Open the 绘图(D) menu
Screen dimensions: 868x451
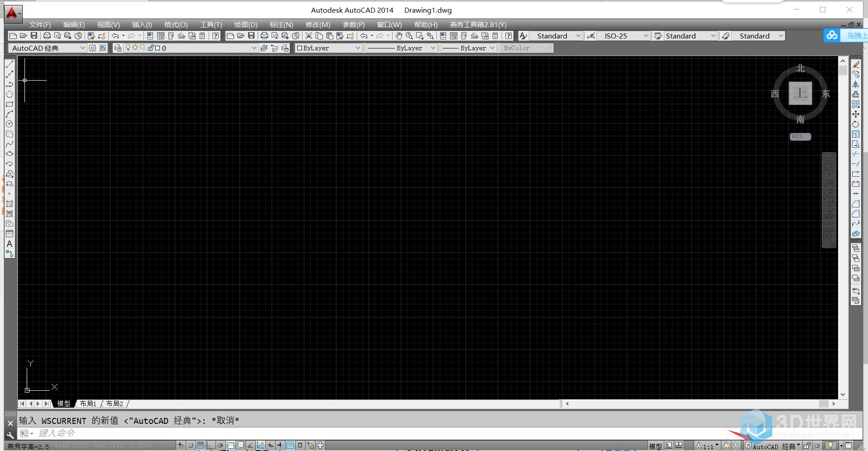[246, 25]
